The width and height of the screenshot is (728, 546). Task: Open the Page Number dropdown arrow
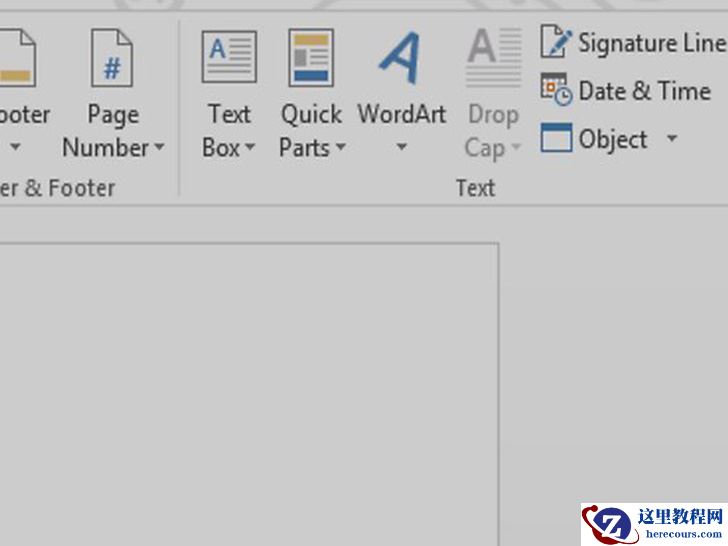click(x=159, y=147)
